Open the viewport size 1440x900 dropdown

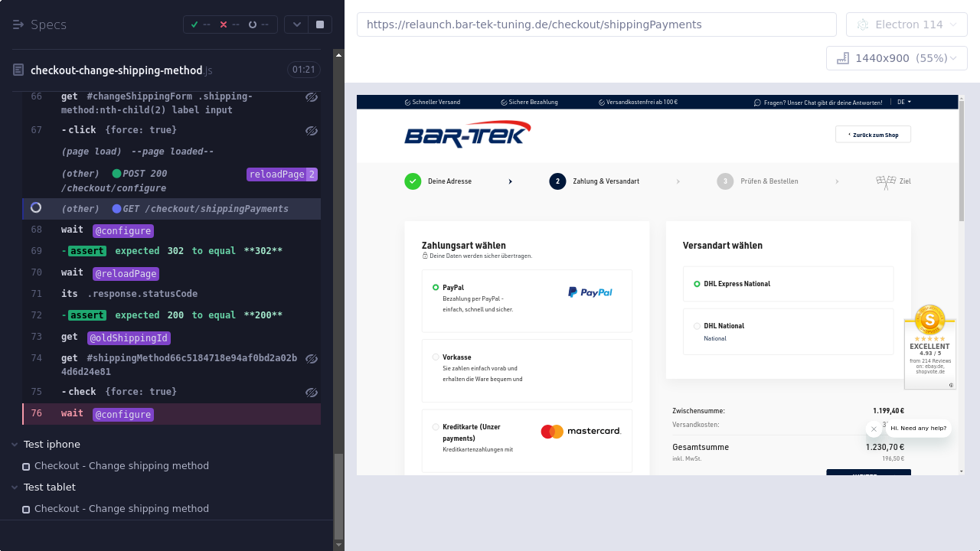tap(897, 58)
